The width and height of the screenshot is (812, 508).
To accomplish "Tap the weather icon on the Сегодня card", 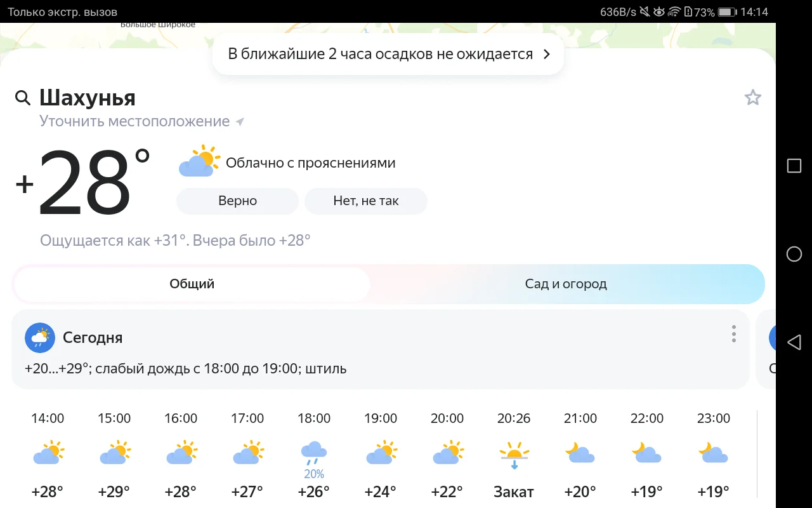I will 39,337.
